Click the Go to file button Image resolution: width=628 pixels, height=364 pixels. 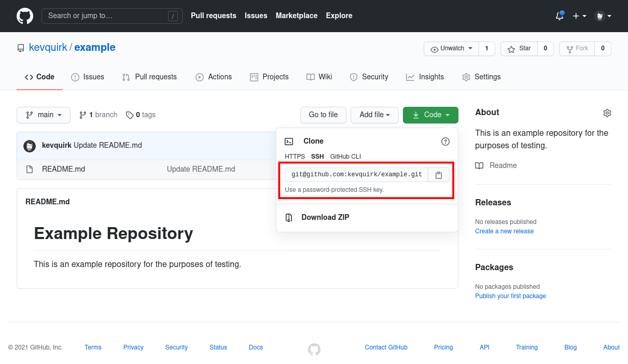click(323, 115)
